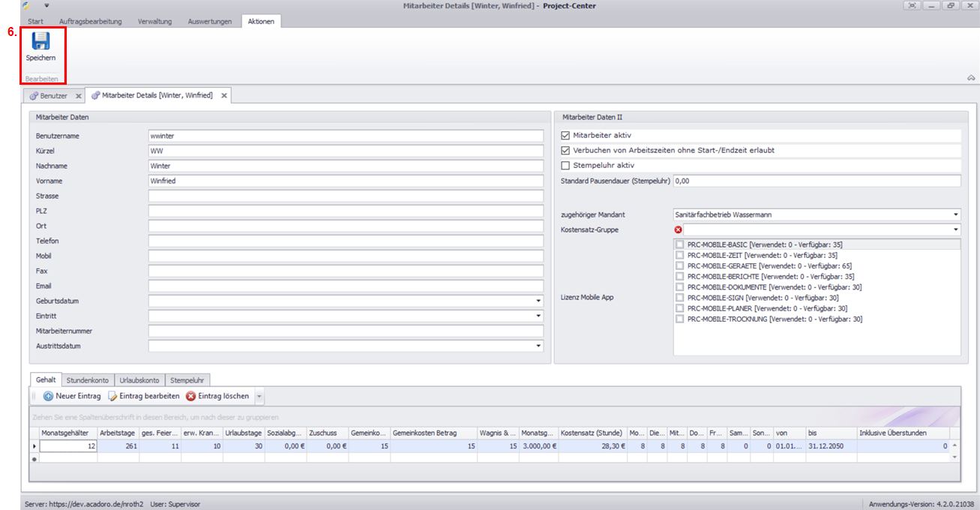
Task: Enable the Stempeluhr aktiv checkbox
Action: (566, 166)
